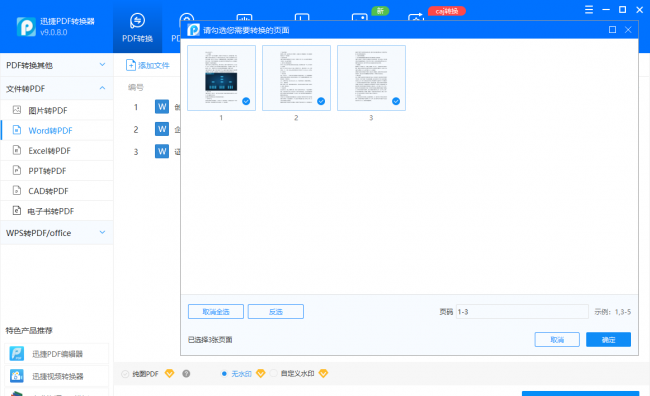Open the hamburger main menu icon
Viewport: 650px width, 396px height.
coord(589,10)
